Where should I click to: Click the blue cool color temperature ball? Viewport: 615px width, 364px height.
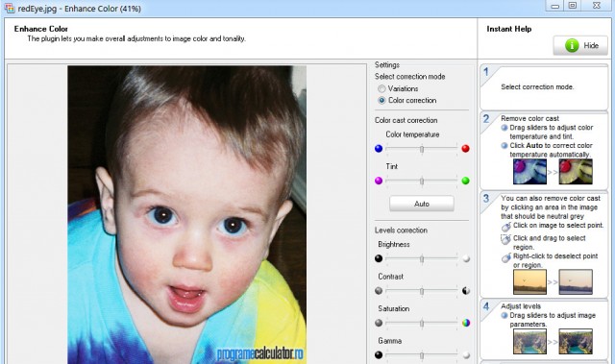(x=379, y=149)
